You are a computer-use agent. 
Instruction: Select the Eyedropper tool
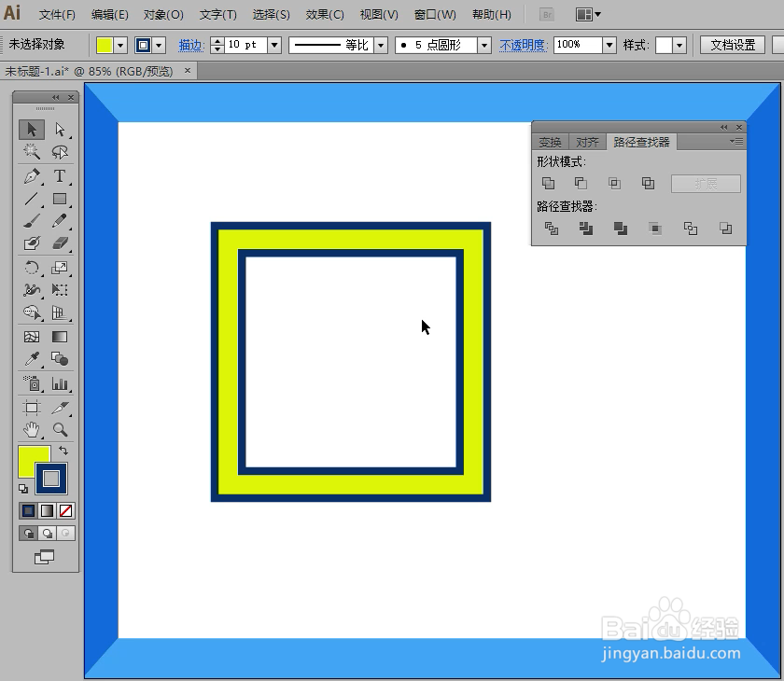32,359
